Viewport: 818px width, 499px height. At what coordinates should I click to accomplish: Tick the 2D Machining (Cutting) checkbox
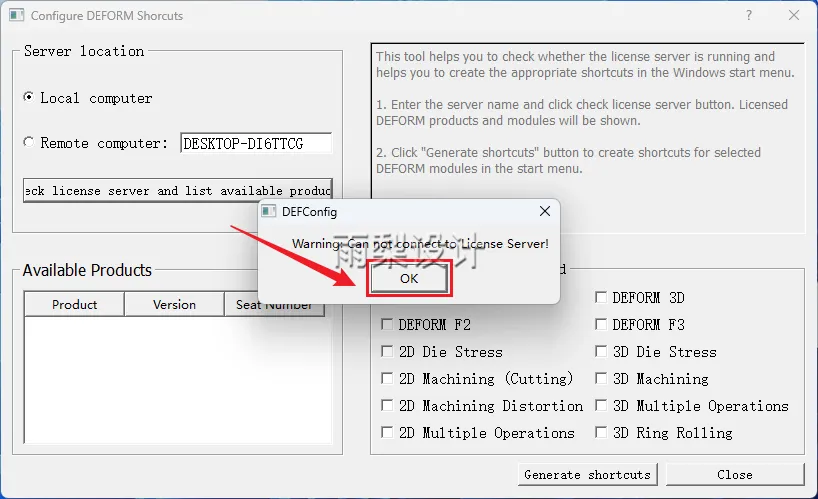[x=387, y=378]
